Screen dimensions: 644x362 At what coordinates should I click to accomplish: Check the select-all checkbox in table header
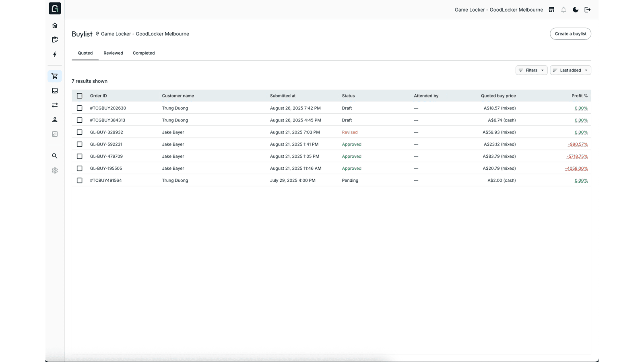pos(80,96)
